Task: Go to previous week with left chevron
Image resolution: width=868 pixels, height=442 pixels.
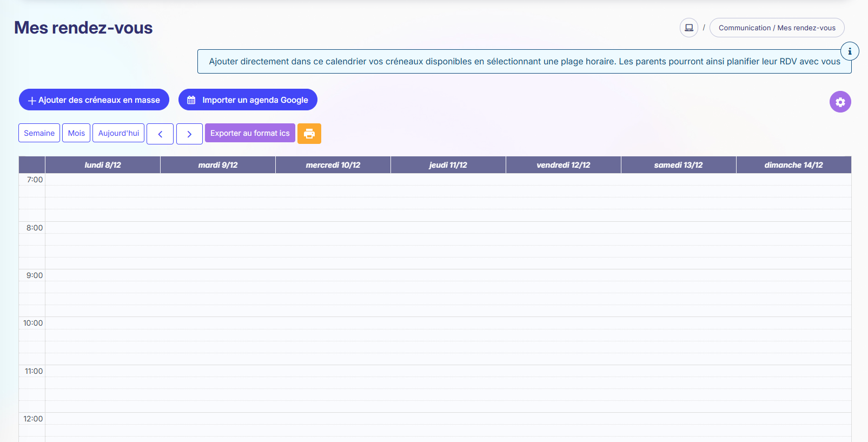Action: tap(160, 134)
